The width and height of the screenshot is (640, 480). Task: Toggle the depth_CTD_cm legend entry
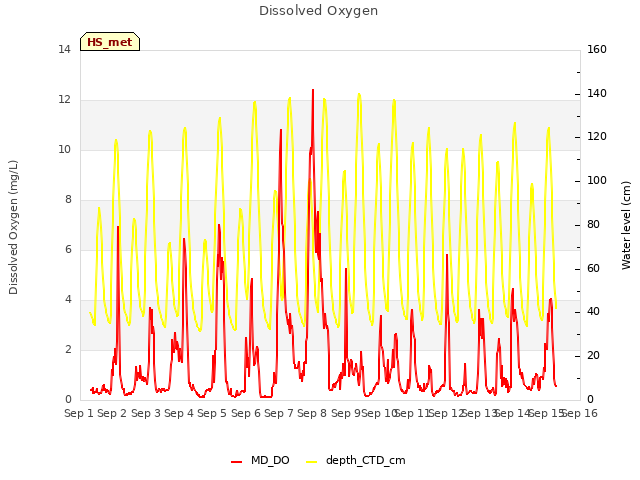pyautogui.click(x=356, y=460)
